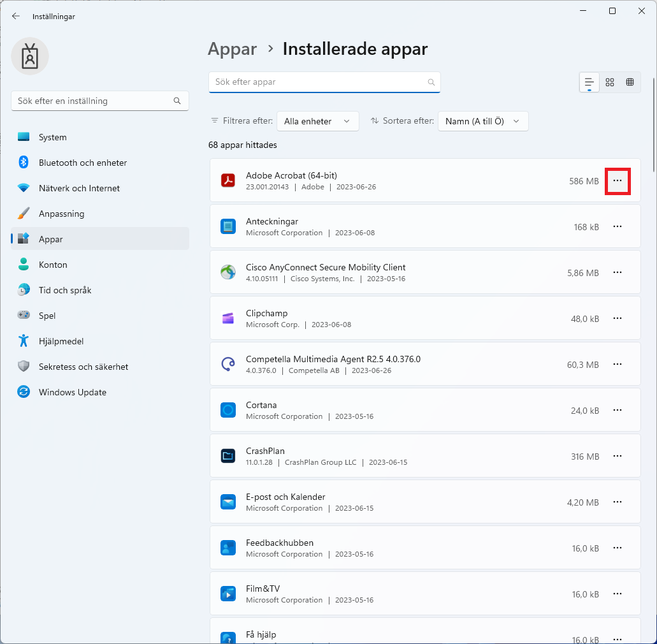Open more options for Feedbackhubben

(x=617, y=548)
